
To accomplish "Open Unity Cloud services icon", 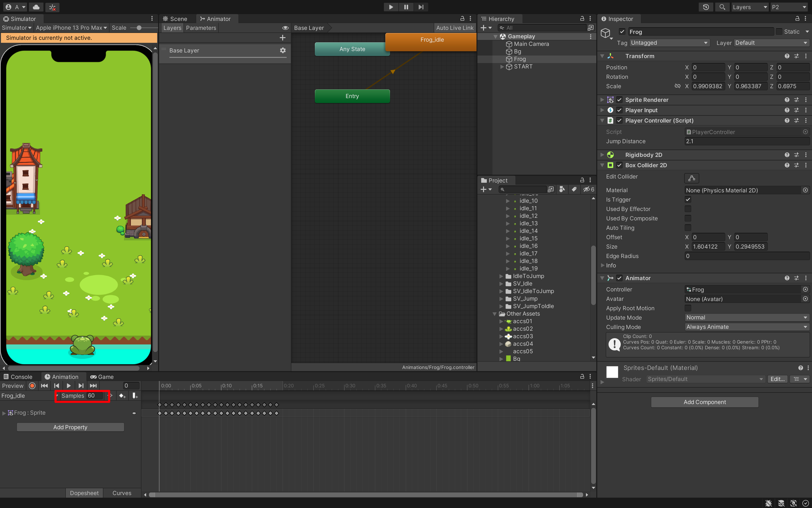I will 36,7.
